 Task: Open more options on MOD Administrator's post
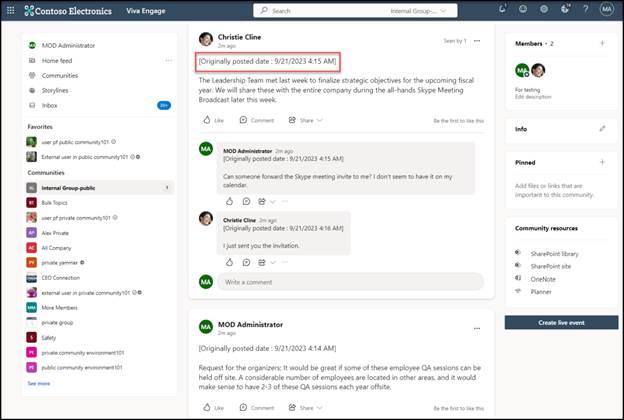click(477, 328)
